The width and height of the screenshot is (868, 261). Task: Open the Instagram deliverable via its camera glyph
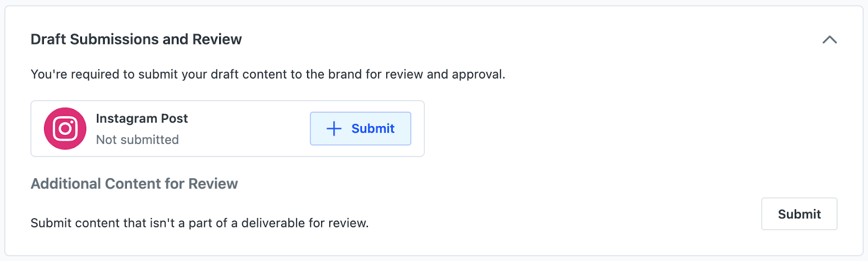tap(65, 128)
